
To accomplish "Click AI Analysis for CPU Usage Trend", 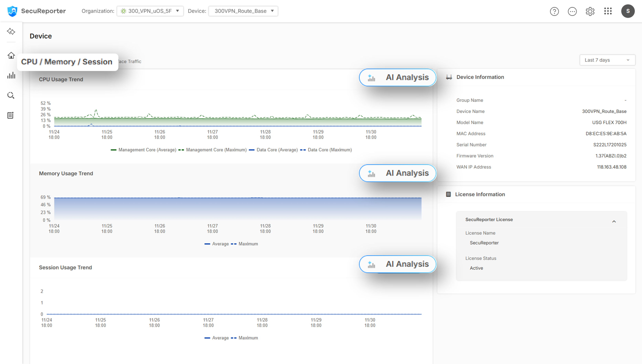I will 397,77.
